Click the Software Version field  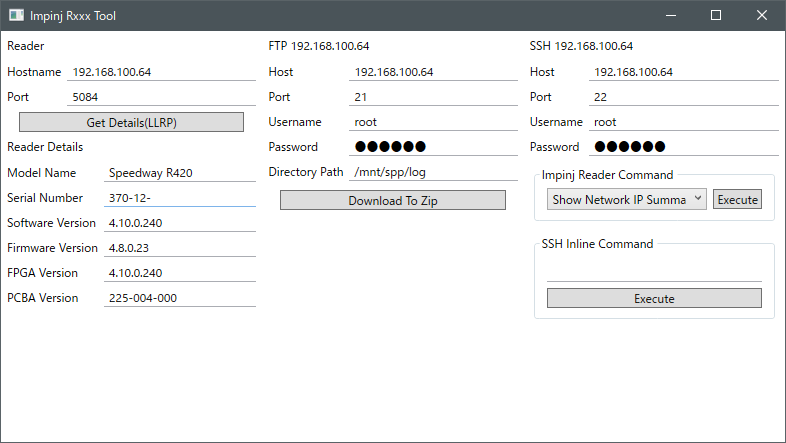(x=180, y=223)
